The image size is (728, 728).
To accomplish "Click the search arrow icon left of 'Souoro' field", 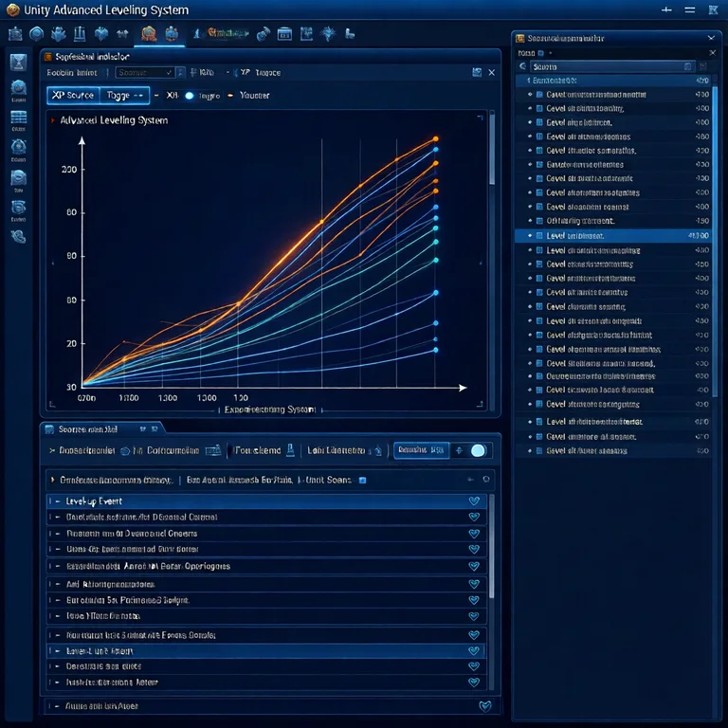I will [x=522, y=66].
